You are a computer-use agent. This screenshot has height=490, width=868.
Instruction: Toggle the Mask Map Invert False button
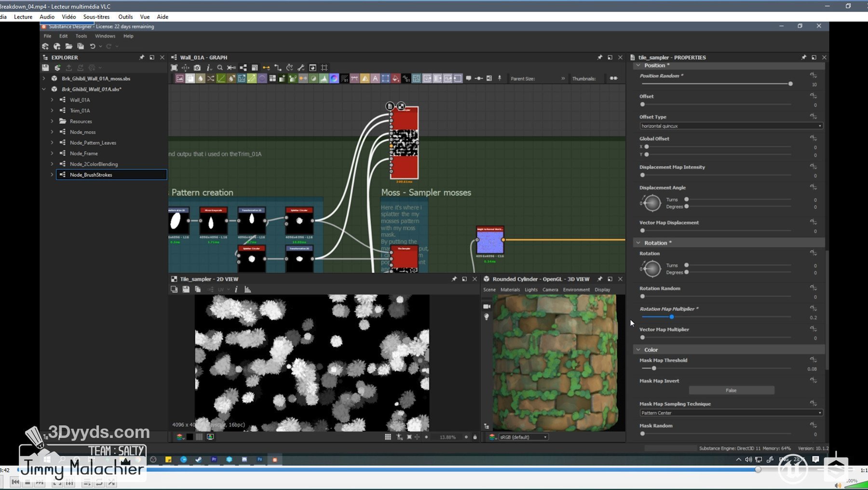coord(731,390)
